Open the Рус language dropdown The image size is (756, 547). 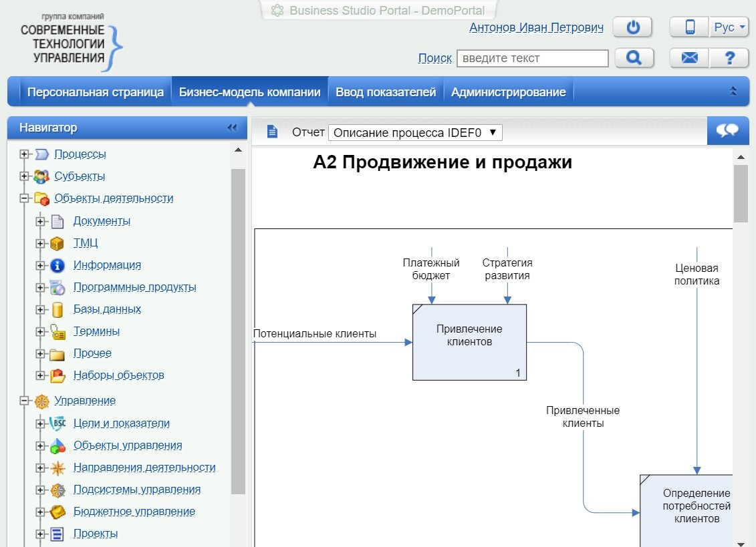(728, 27)
